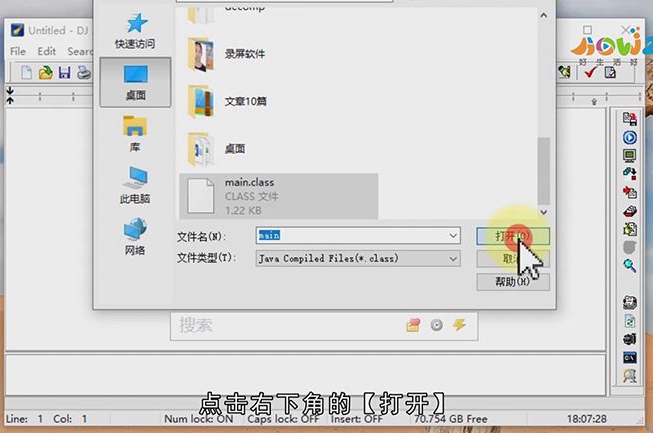Select the main.class file
This screenshot has width=653, height=433.
[x=279, y=196]
